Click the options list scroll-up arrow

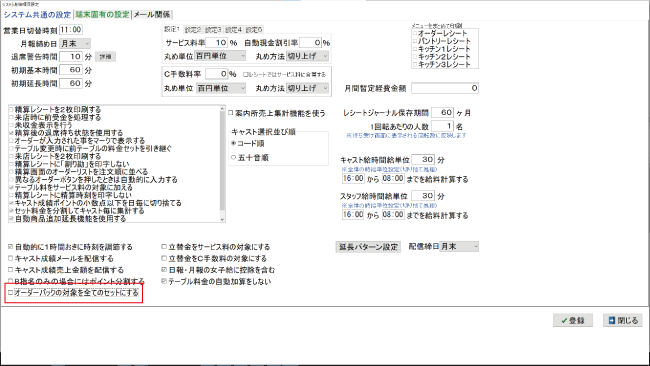223,109
